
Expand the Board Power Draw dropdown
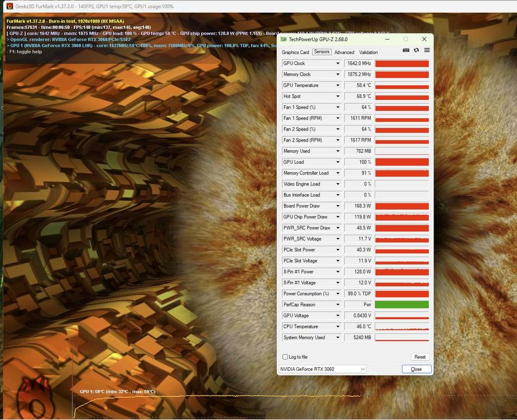coord(337,206)
